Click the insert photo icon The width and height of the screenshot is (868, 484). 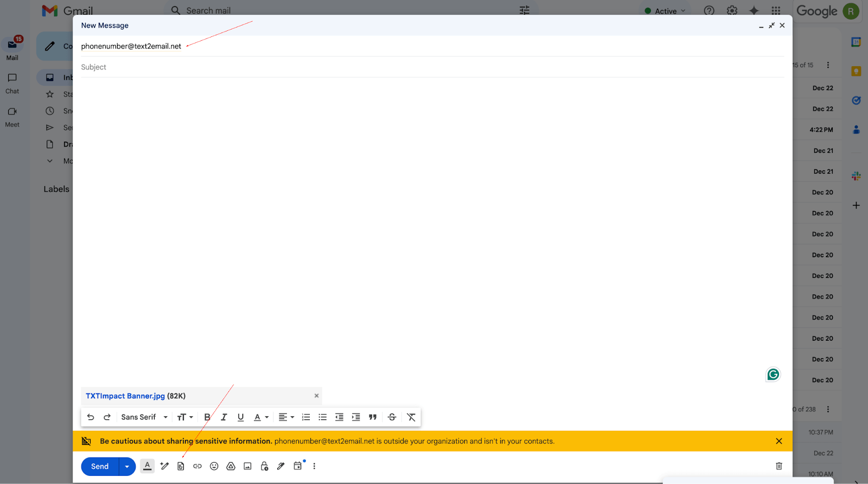coord(247,466)
